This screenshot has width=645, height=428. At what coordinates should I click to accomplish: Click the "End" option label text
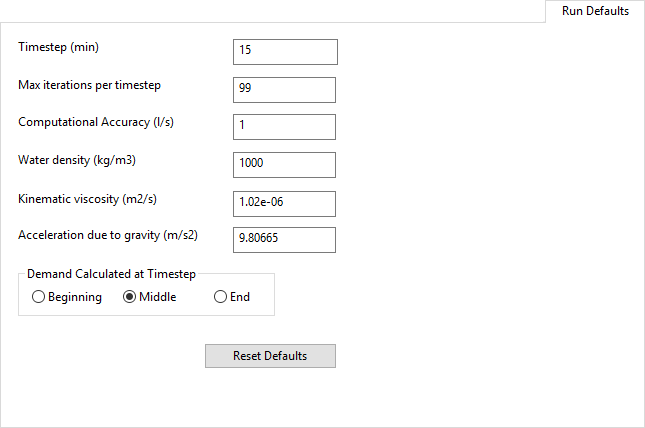pos(240,297)
